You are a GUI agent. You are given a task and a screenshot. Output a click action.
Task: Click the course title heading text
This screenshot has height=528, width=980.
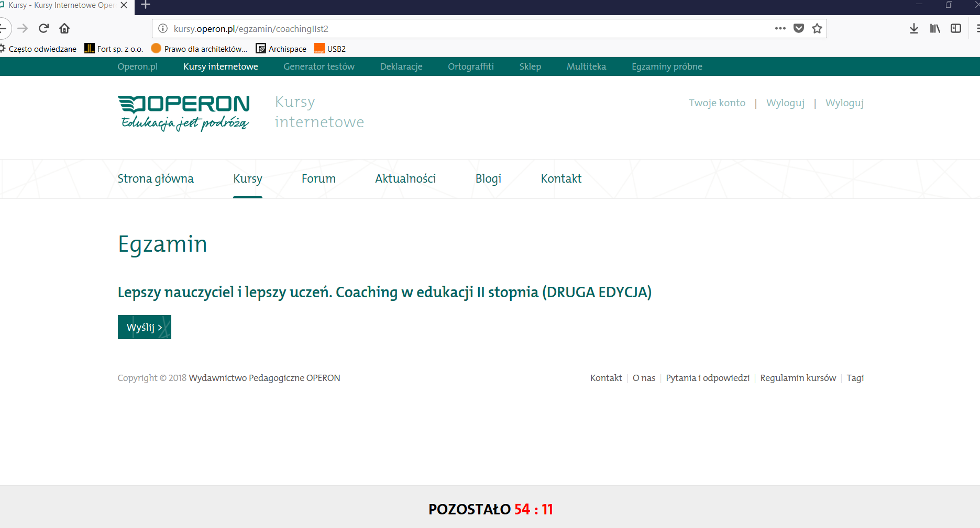coord(384,292)
